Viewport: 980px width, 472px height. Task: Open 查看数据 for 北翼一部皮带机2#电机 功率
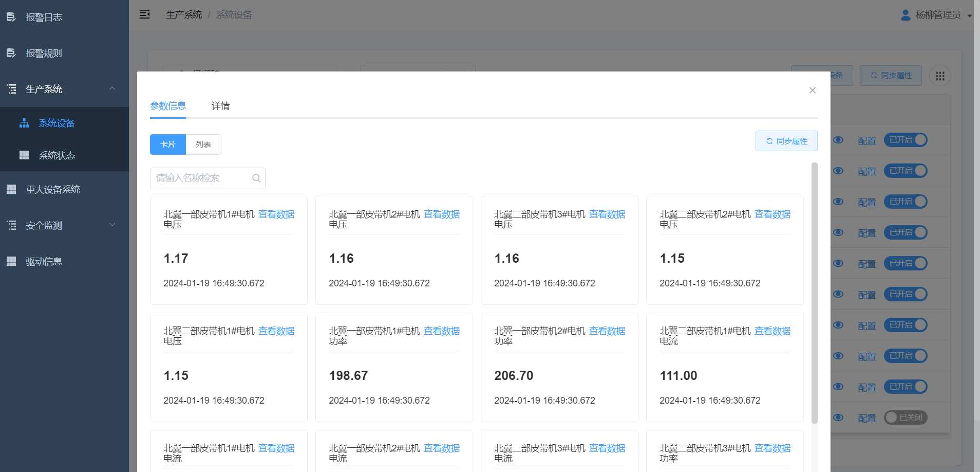coord(607,331)
